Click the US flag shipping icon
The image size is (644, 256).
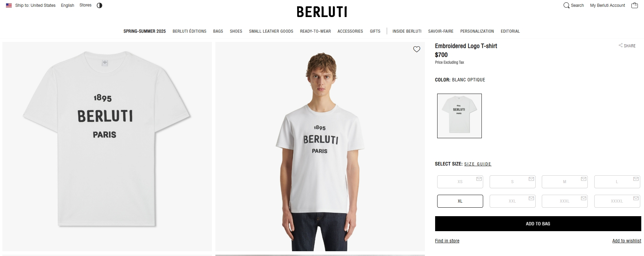click(x=9, y=5)
